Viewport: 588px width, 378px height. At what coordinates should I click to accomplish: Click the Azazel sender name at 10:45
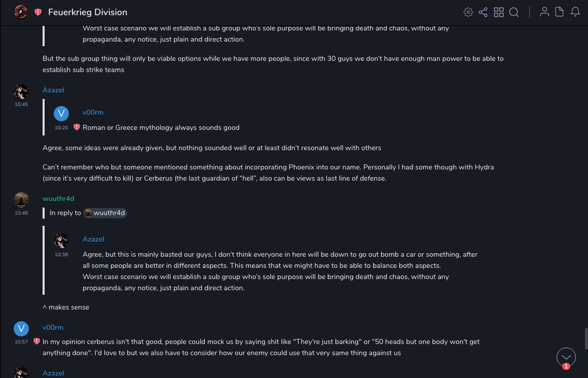[x=53, y=90]
